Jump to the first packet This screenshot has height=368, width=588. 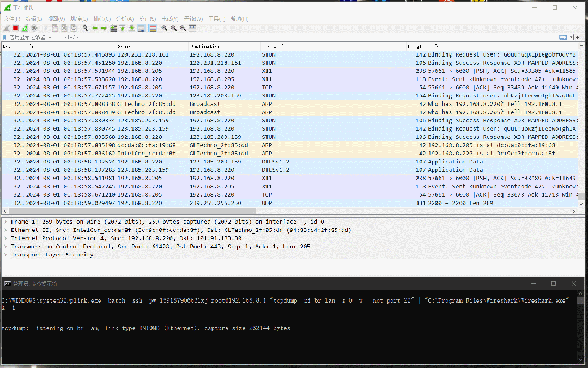pos(122,28)
